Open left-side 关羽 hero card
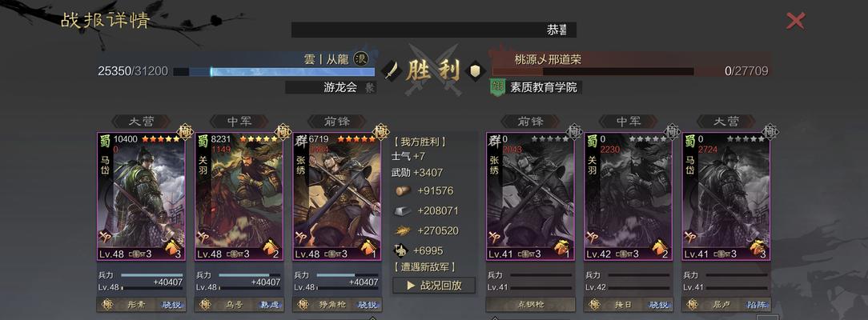 pos(239,196)
